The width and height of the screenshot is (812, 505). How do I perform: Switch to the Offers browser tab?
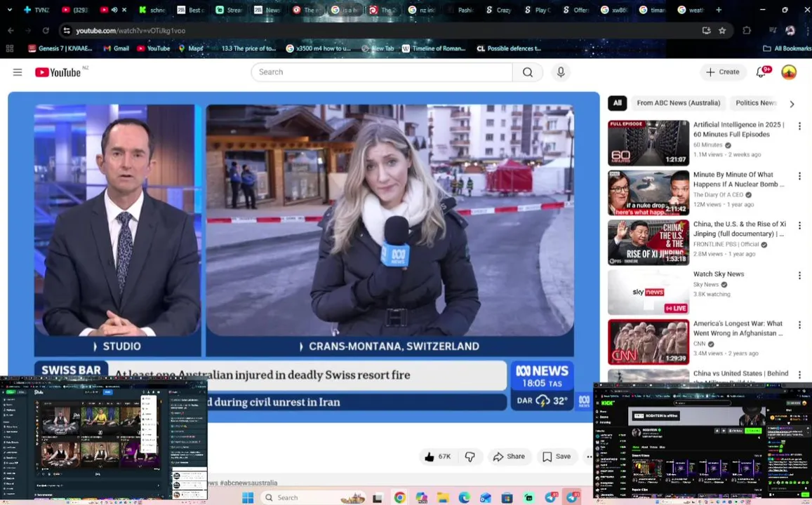(575, 10)
